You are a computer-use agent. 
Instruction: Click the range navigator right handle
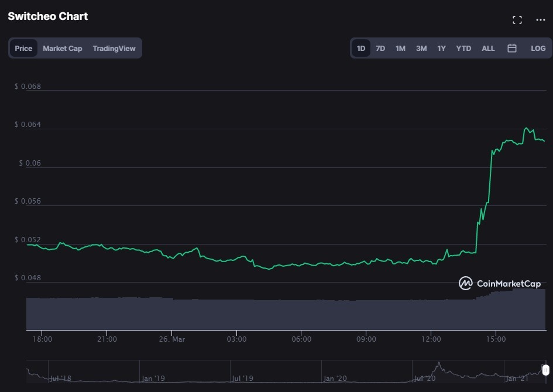(545, 370)
